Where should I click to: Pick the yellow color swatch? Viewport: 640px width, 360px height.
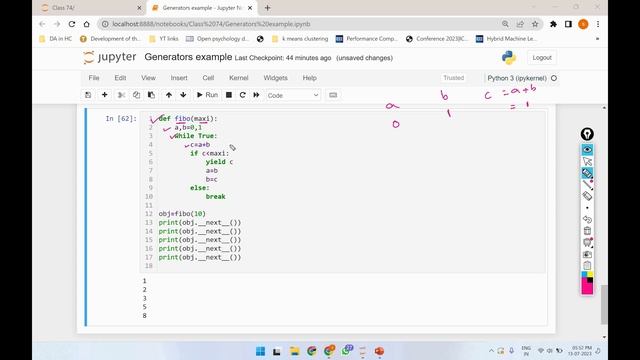pos(590,275)
